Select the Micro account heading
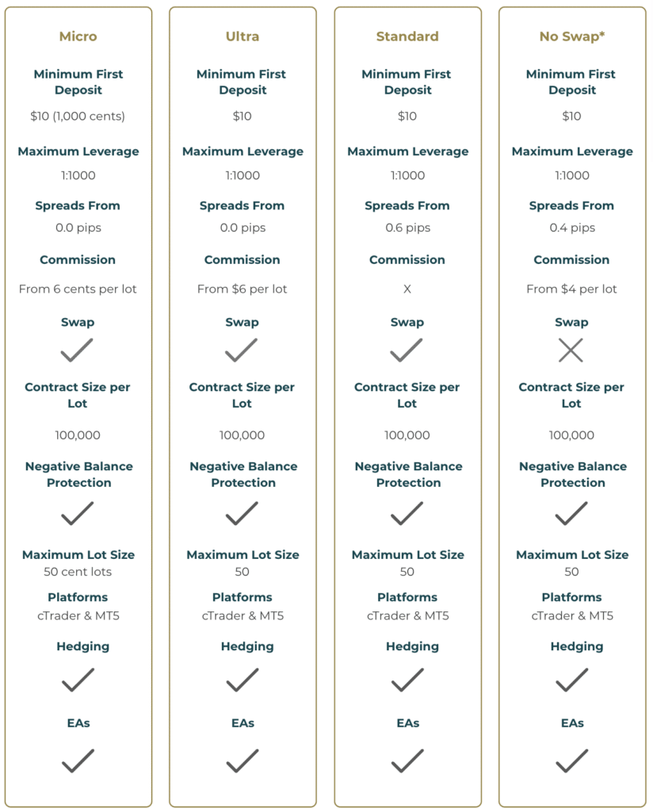 [78, 36]
